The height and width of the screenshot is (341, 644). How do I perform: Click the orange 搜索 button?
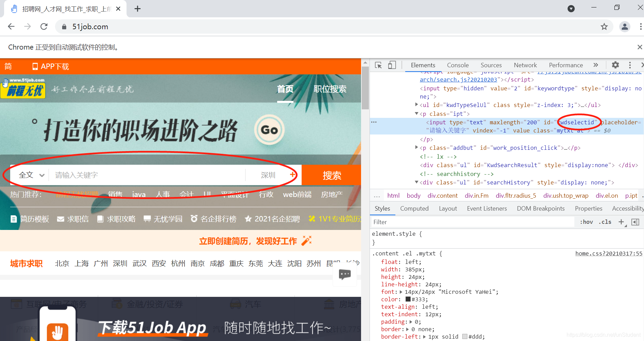331,175
